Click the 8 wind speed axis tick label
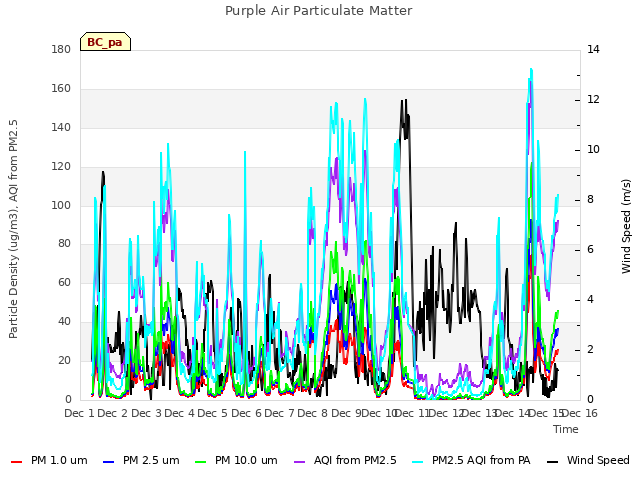 [x=590, y=200]
